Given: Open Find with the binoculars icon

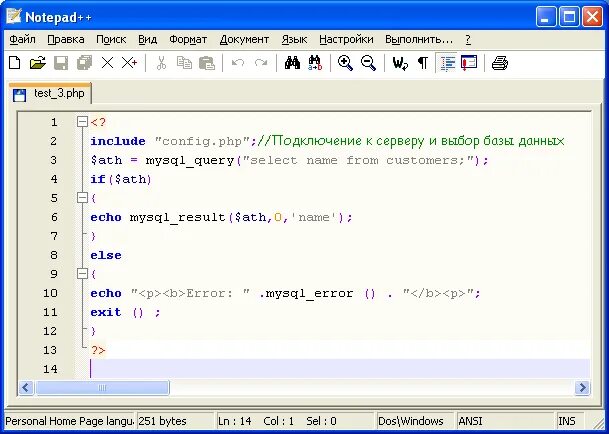Looking at the screenshot, I should click(x=292, y=63).
